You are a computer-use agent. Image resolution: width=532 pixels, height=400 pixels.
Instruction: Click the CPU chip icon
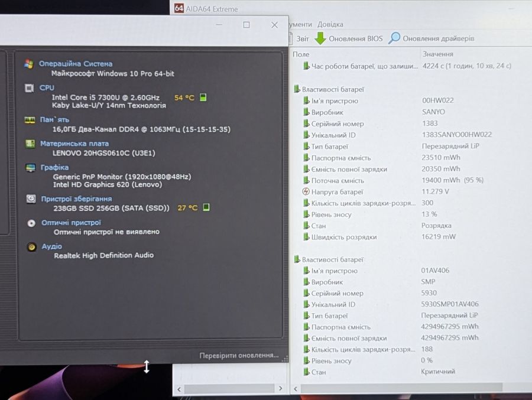(x=29, y=88)
